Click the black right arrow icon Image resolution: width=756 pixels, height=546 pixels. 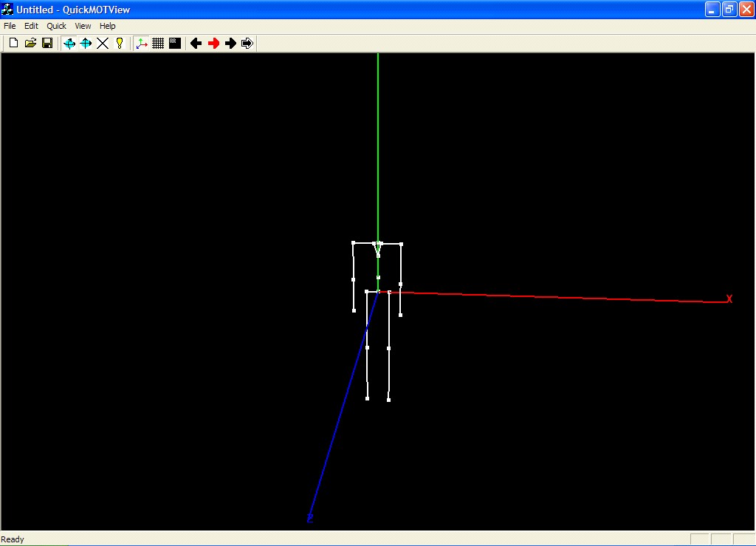point(230,44)
